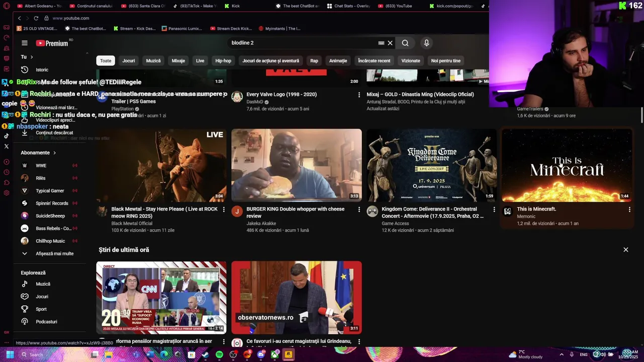Open the Panasonic Lumix bookmark

(182, 29)
